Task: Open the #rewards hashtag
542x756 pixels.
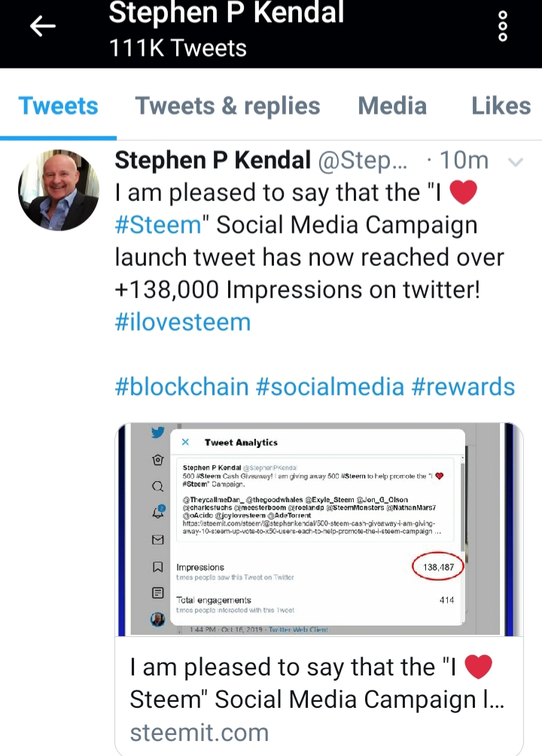Action: click(x=463, y=387)
